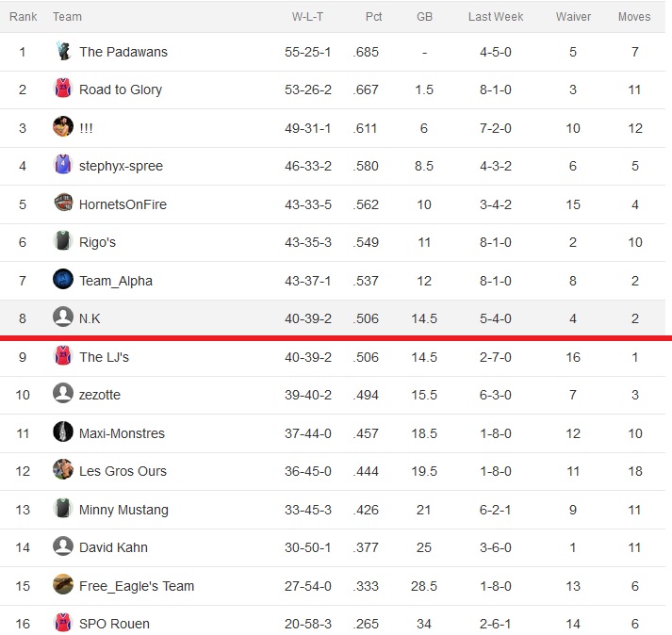Select the 20-58-3 record cell
This screenshot has width=672, height=635.
(x=307, y=624)
